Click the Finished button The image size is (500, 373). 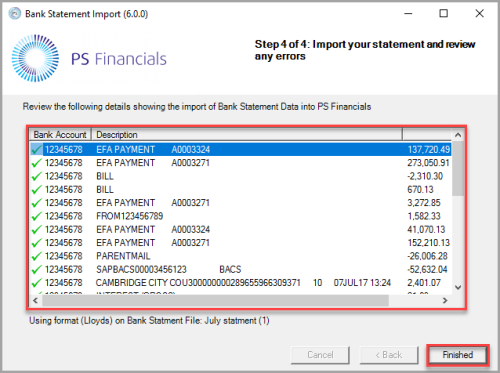point(457,355)
